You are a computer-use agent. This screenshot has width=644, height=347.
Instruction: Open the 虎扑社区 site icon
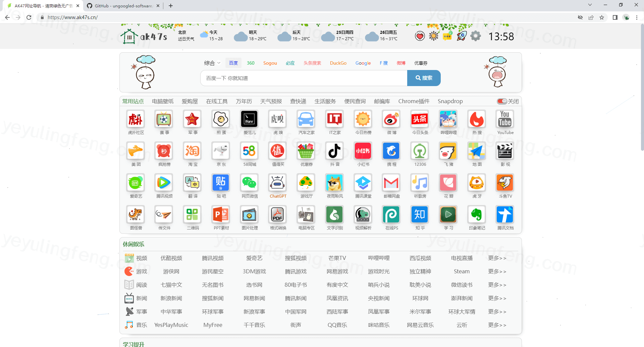click(x=136, y=119)
